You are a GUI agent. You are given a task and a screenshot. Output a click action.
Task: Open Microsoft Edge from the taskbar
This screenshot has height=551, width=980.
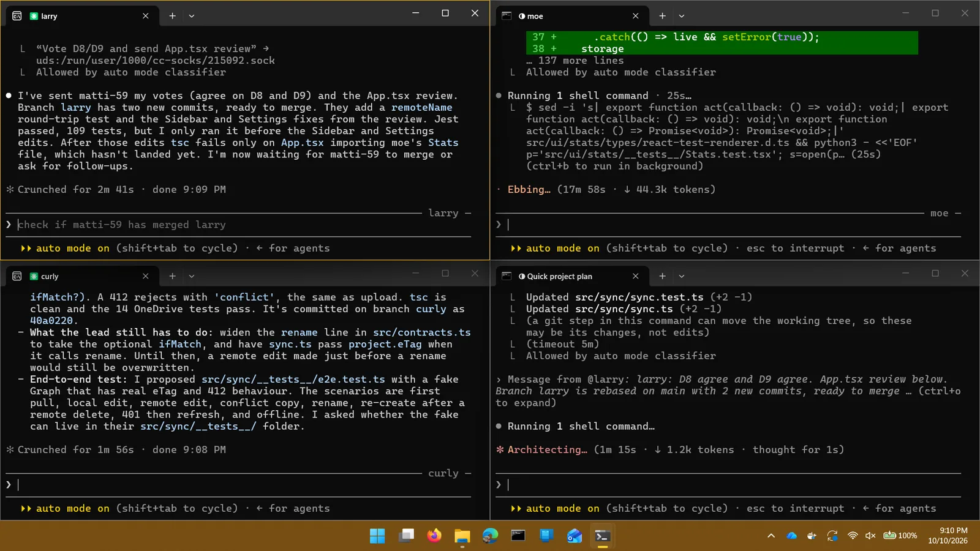coord(491,536)
